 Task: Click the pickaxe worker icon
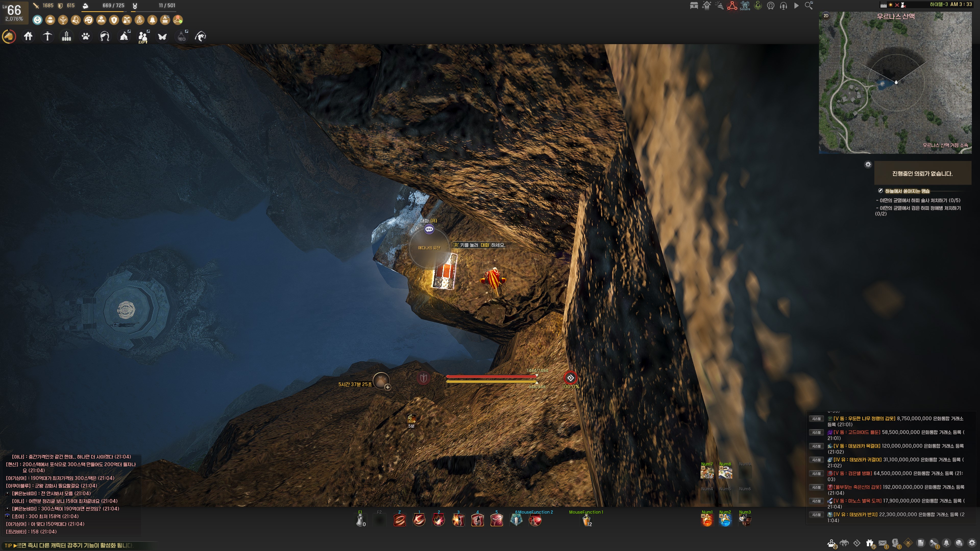(x=47, y=36)
